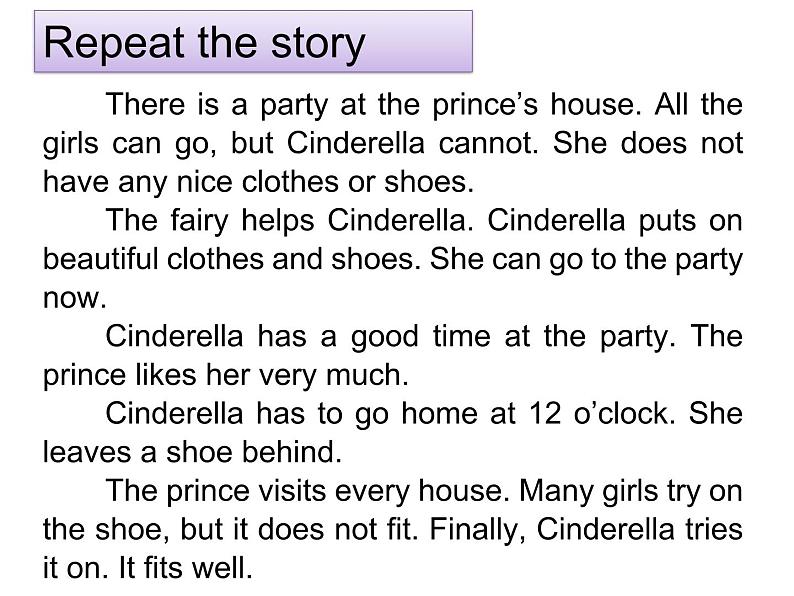Image resolution: width=794 pixels, height=596 pixels.
Task: Click 'The prince visits every house' sentence
Action: click(307, 491)
